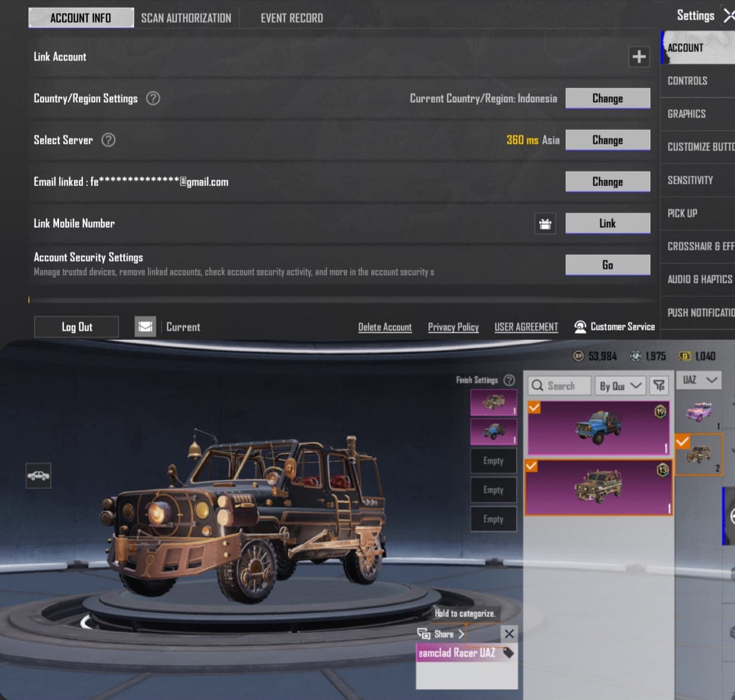Image resolution: width=735 pixels, height=700 pixels.
Task: Click Change next to the 360 ms Asia server
Action: click(x=607, y=140)
